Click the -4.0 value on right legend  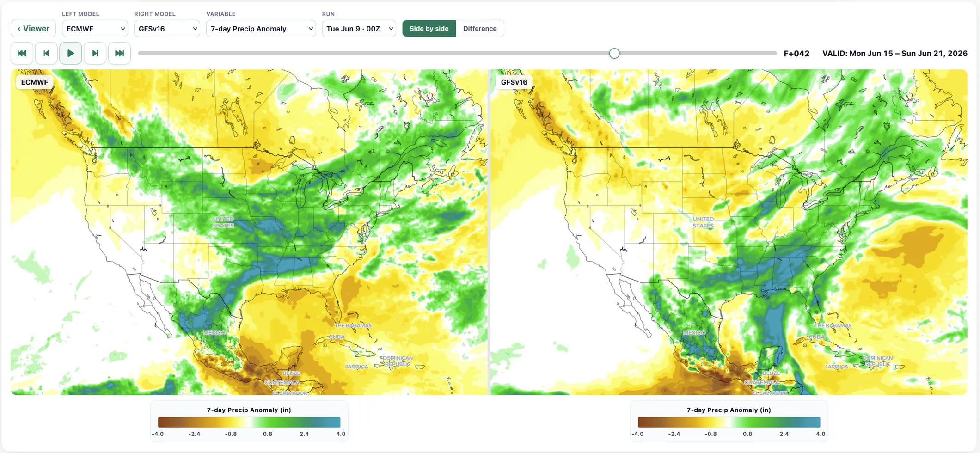coord(637,434)
